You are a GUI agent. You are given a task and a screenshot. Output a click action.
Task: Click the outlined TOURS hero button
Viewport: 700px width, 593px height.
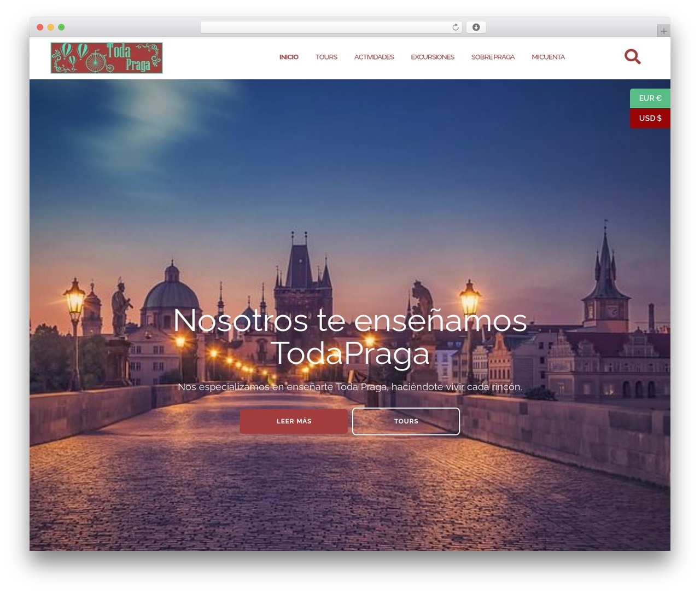[406, 421]
